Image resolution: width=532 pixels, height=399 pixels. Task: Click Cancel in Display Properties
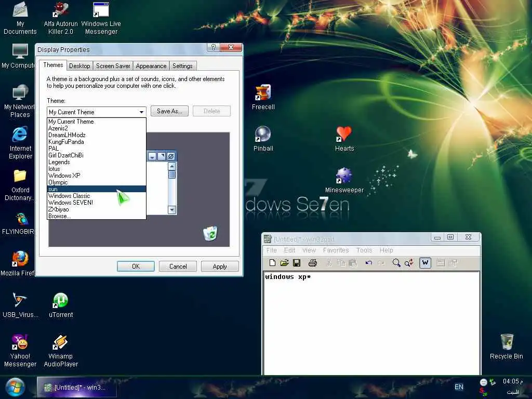tap(178, 267)
